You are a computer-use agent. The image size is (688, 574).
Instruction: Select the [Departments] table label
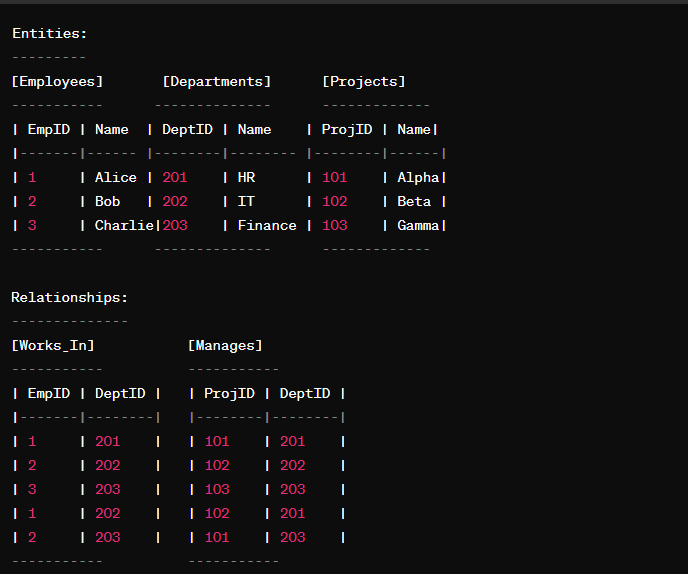tap(216, 82)
